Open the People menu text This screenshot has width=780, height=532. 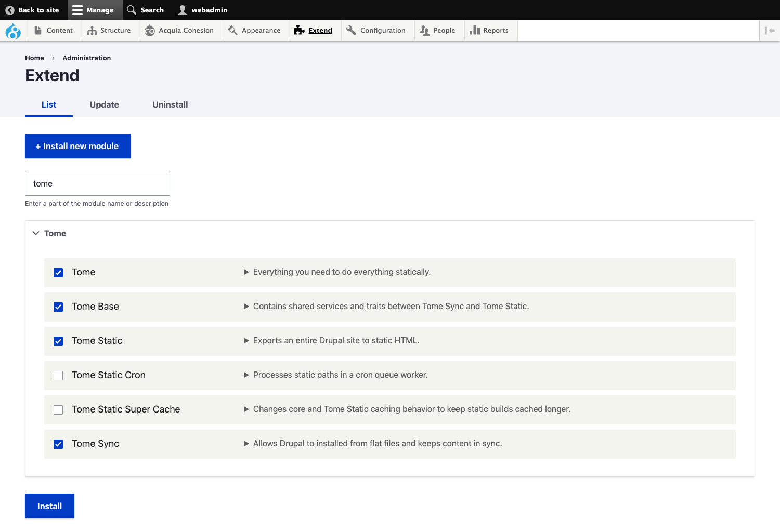click(x=445, y=31)
